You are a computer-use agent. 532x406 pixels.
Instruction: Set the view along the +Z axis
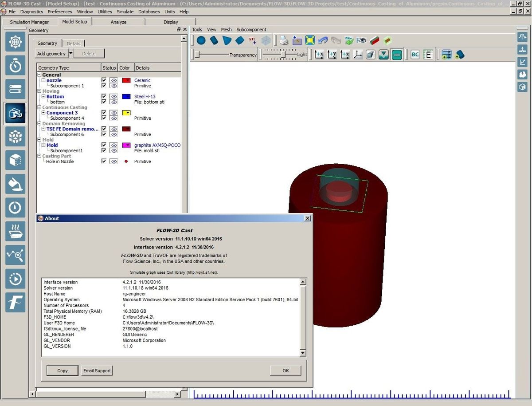(x=346, y=54)
